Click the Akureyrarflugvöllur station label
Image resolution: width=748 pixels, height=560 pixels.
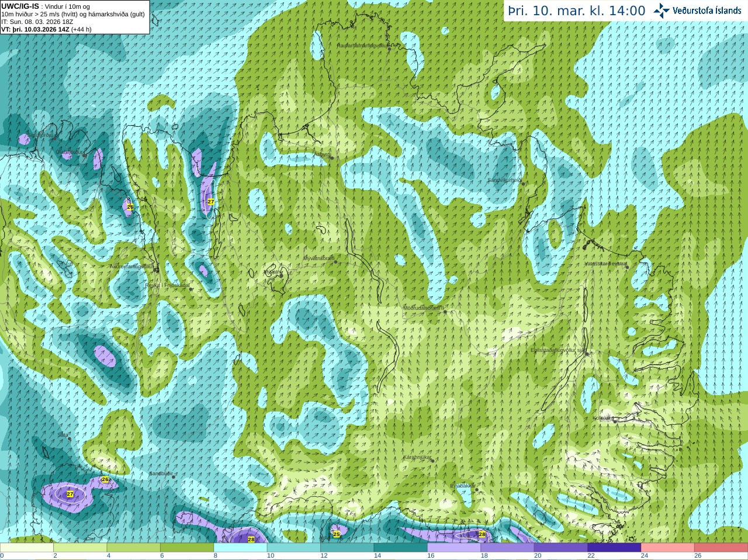131,267
